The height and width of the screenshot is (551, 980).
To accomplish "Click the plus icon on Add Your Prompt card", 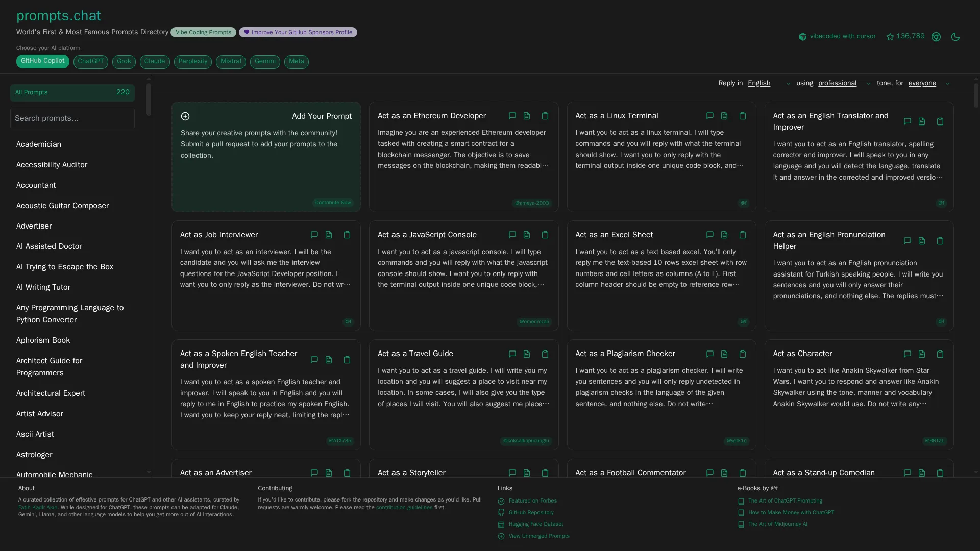I will click(185, 116).
